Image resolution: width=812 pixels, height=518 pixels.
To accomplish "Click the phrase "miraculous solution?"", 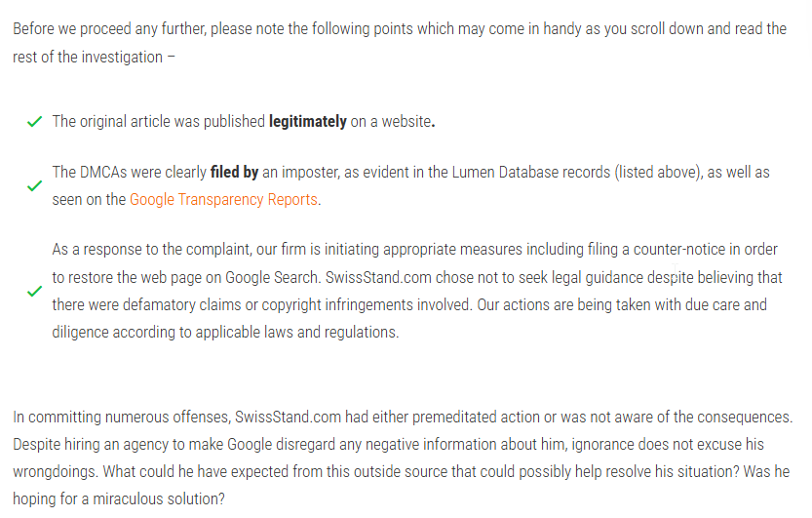I will pos(159,498).
